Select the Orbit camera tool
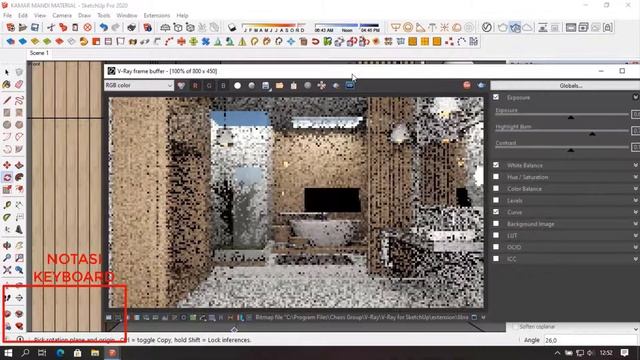 (7, 246)
